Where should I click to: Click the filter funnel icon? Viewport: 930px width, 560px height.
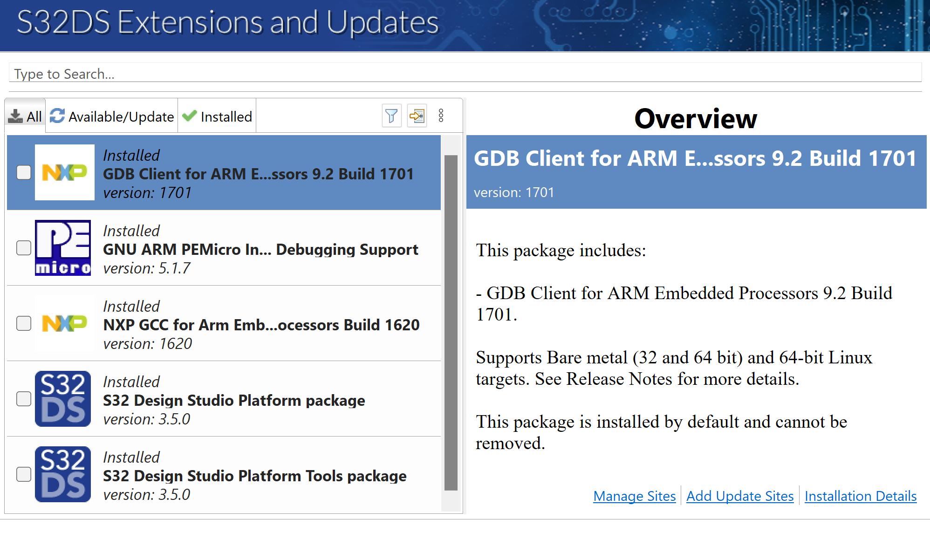(x=391, y=116)
